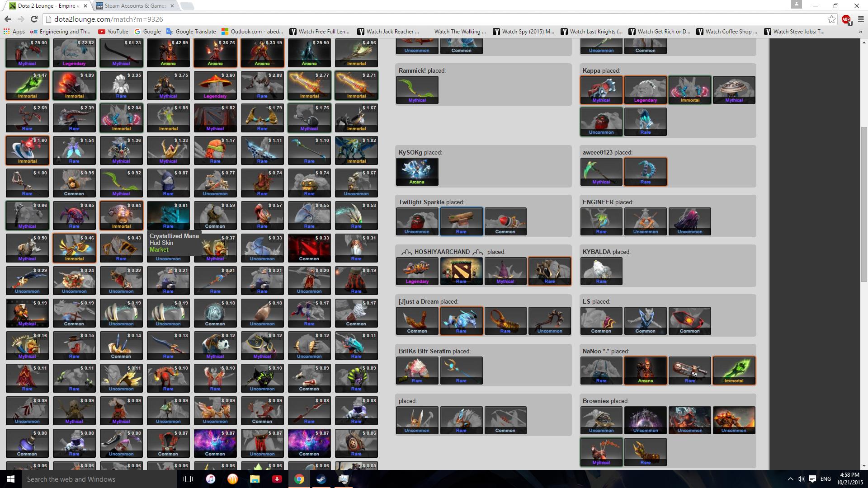Click Kappa's placed Immortal item
The image size is (868, 488).
pos(689,90)
